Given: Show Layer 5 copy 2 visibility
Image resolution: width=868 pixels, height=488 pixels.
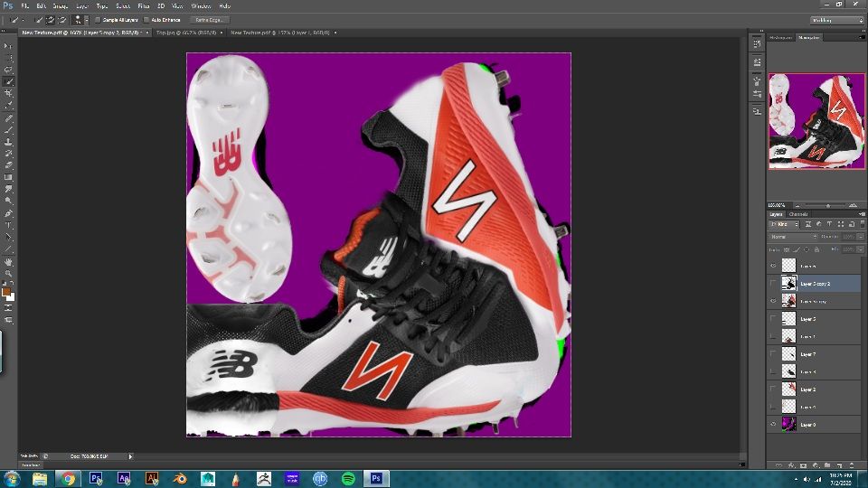Looking at the screenshot, I should coord(773,283).
